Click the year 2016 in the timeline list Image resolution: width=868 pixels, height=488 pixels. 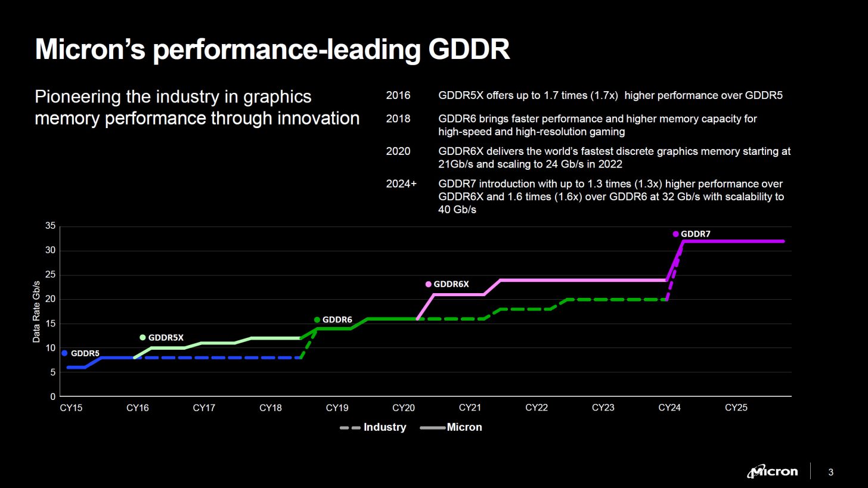pyautogui.click(x=398, y=95)
